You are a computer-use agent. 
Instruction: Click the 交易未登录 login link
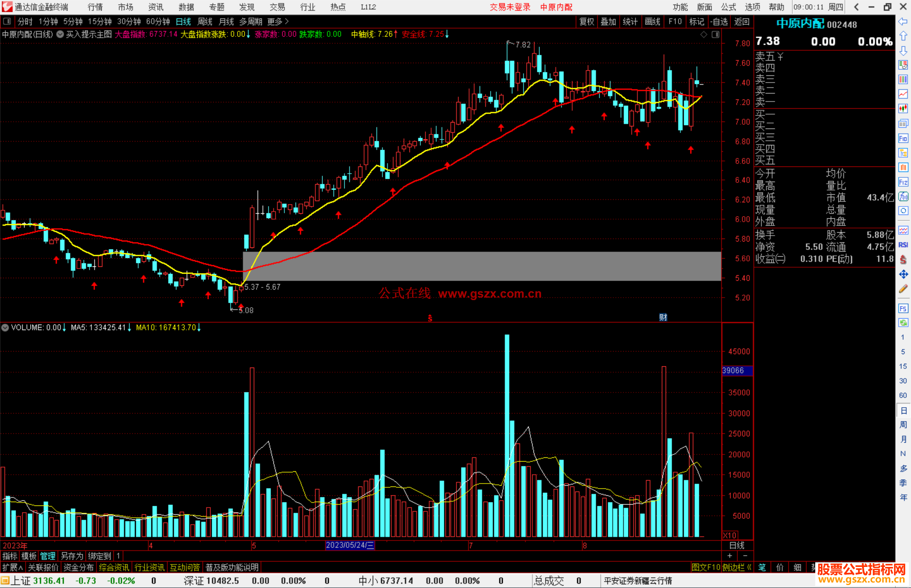[x=510, y=7]
